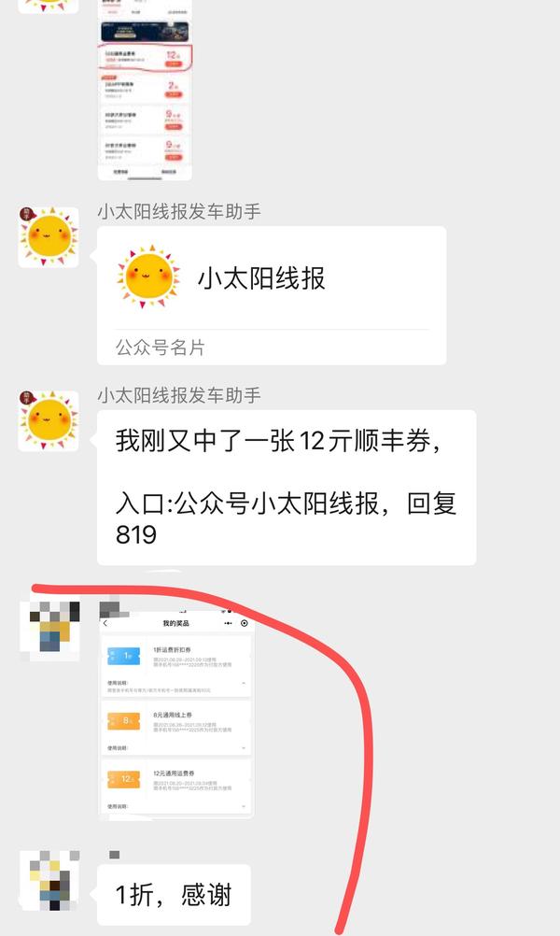Image resolution: width=560 pixels, height=936 pixels.
Task: Tap the 公众号名片 label on the card
Action: pyautogui.click(x=161, y=347)
